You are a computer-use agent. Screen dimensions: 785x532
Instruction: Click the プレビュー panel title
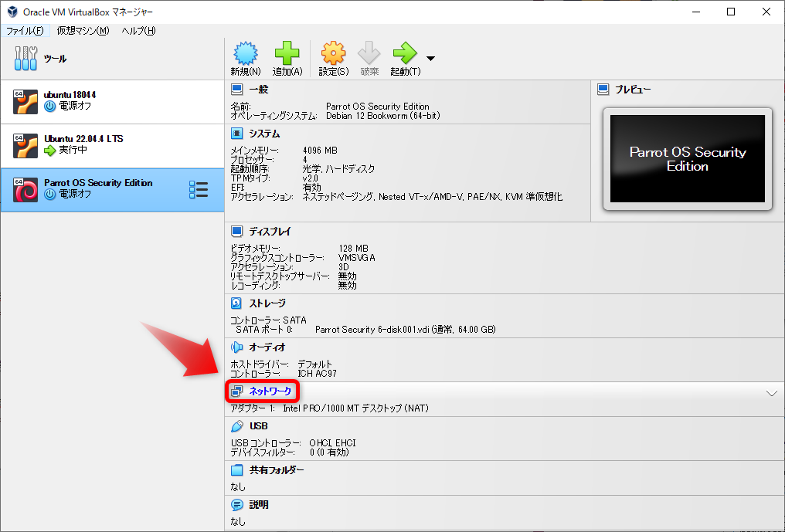[x=633, y=90]
